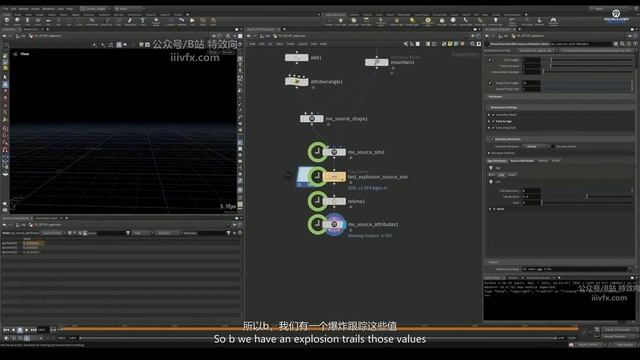
Task: Click parameter pane search magnifier icon
Action: 622,44
